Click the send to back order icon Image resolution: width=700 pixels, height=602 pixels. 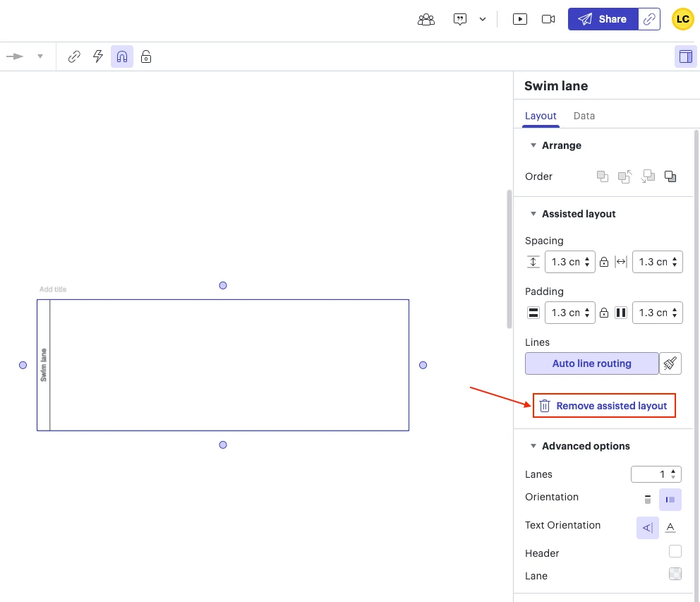[670, 176]
